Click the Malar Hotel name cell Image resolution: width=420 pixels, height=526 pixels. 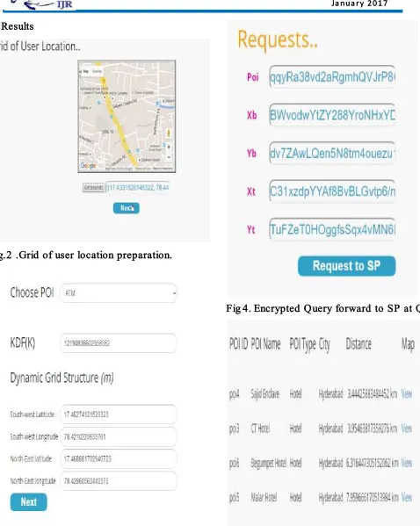264,497
